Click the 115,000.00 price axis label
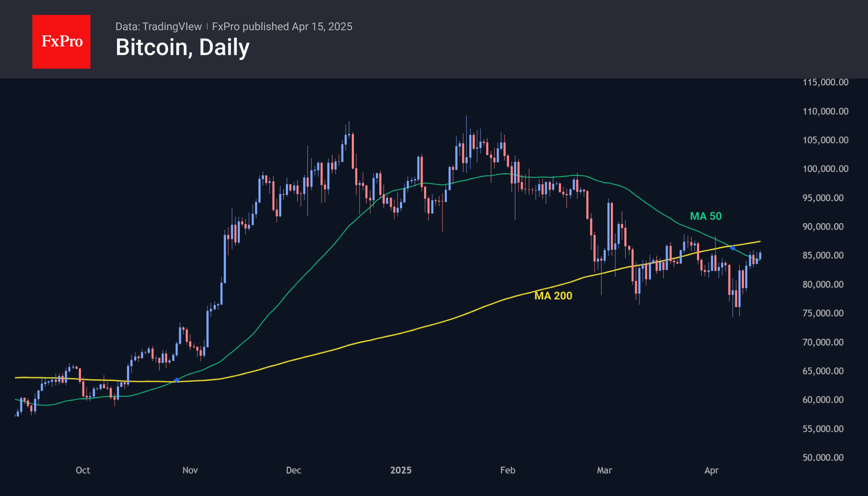868x496 pixels. [x=825, y=82]
